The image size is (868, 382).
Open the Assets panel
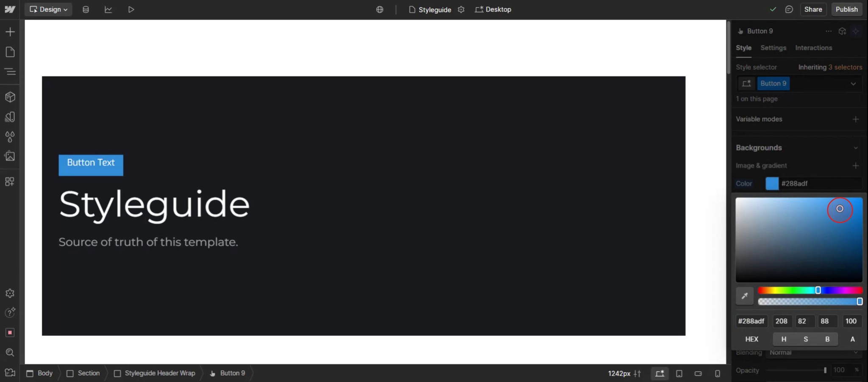[9, 156]
